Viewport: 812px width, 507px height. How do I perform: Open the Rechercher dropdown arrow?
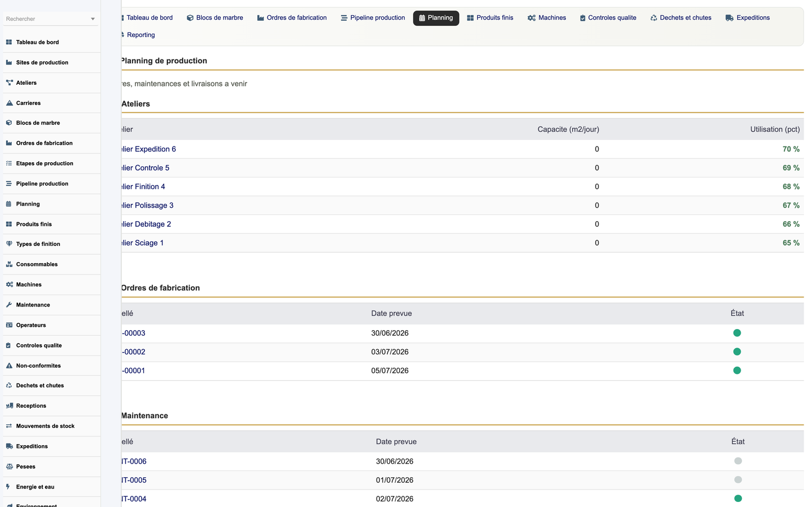coord(93,19)
